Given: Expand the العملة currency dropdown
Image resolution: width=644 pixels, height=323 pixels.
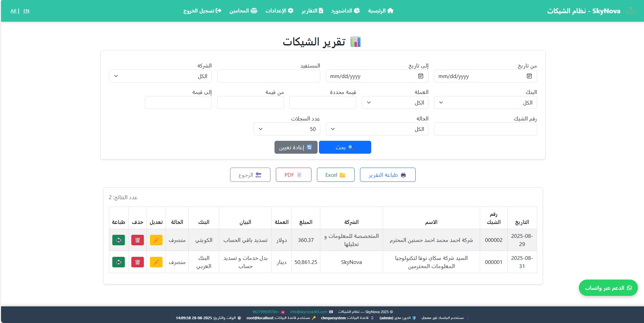Looking at the screenshot, I should coord(395,103).
